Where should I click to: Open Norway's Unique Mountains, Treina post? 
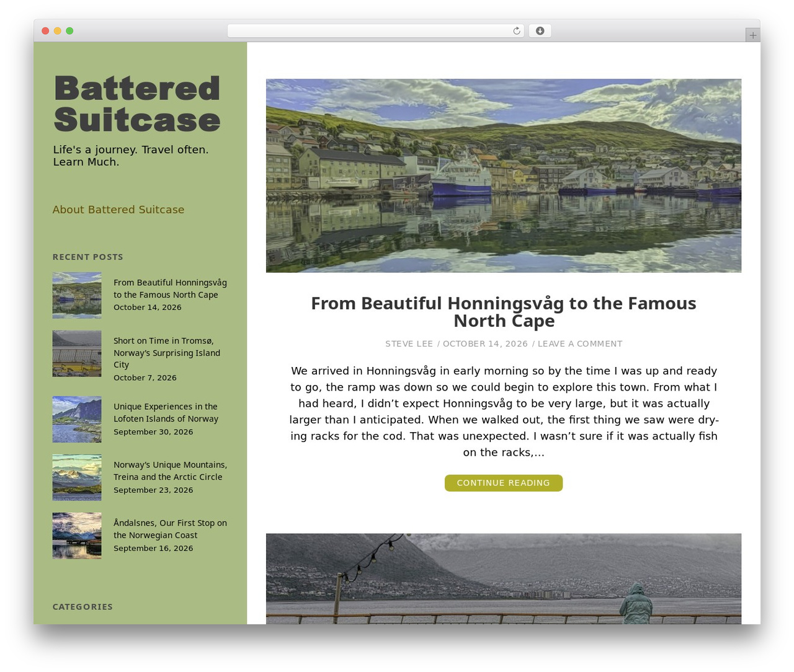tap(170, 471)
